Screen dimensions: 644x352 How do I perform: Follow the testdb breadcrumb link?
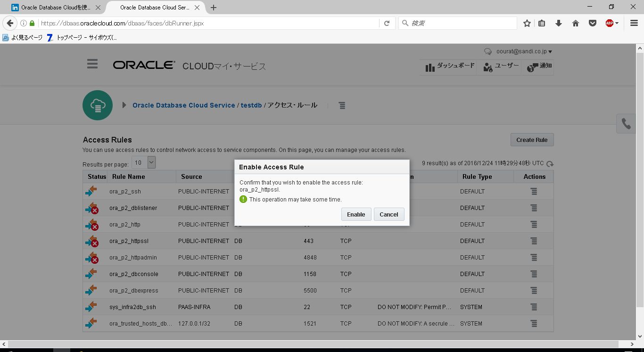(251, 105)
